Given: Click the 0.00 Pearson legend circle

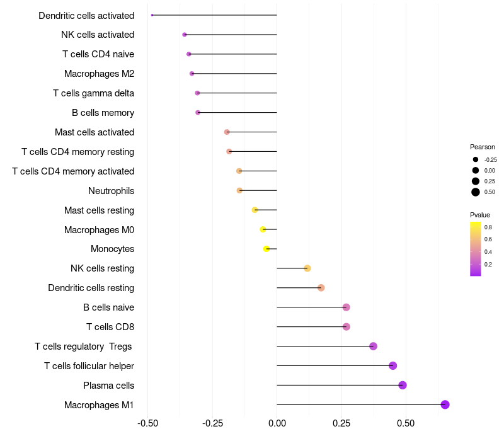Looking at the screenshot, I should pos(476,170).
